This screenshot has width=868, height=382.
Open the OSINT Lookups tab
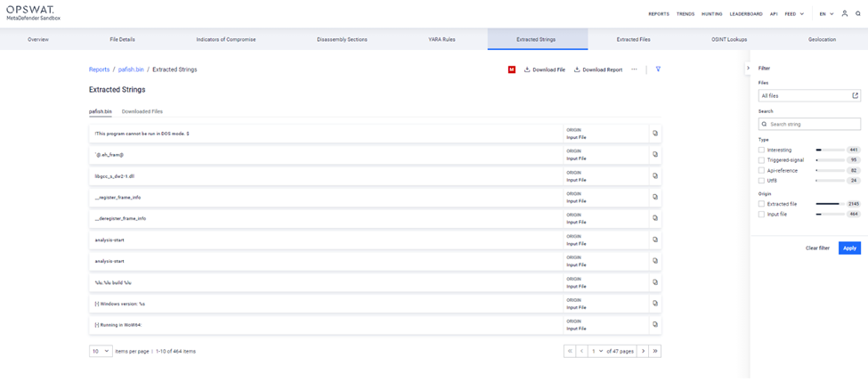[729, 40]
